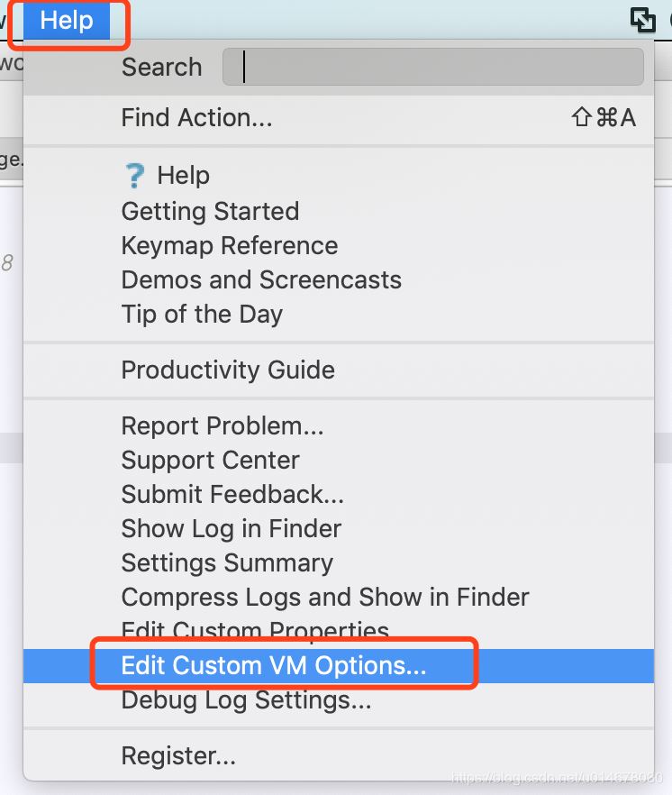672x795 pixels.
Task: Choose Register from the Help menu
Action: click(x=178, y=755)
